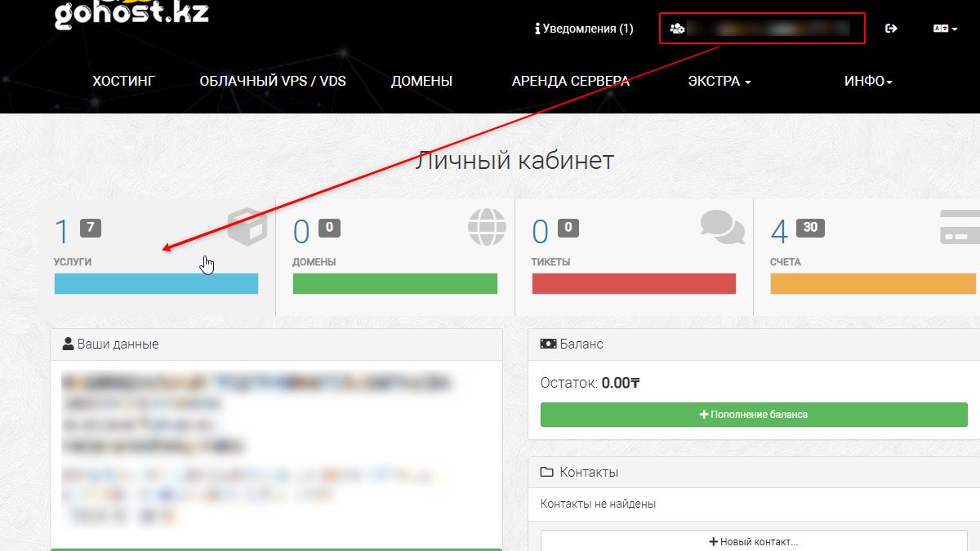Open the ДОМЕНЫ tile label
The width and height of the screenshot is (980, 551).
(x=314, y=262)
